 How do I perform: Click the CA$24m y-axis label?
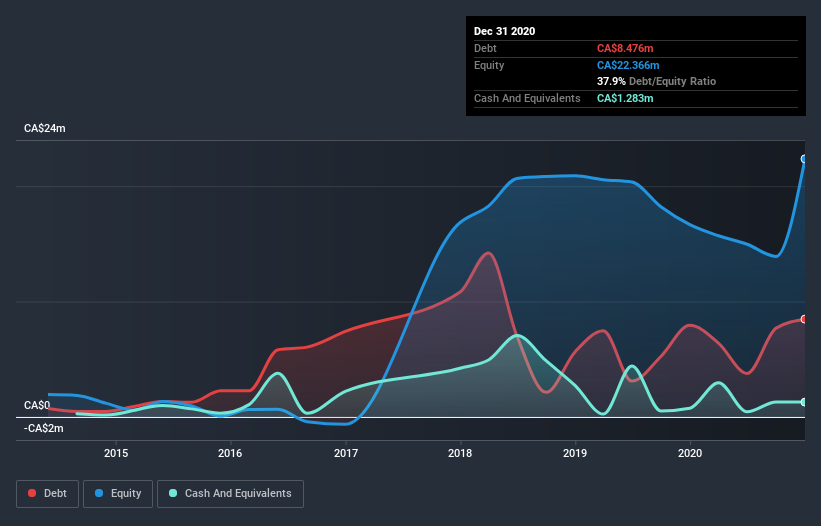coord(45,128)
